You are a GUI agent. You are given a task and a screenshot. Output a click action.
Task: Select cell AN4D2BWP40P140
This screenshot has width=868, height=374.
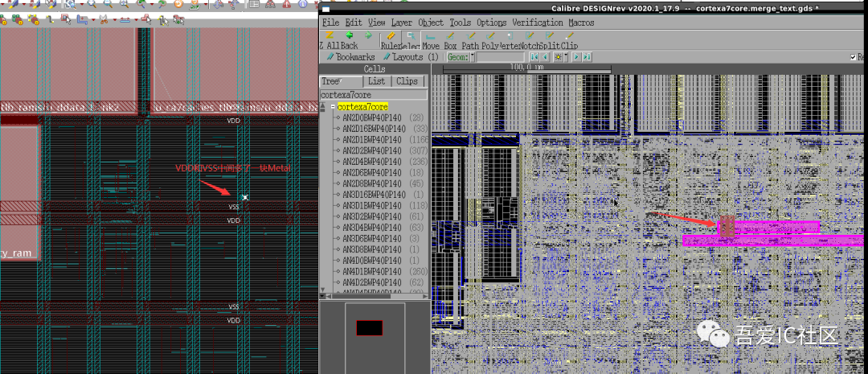(372, 282)
